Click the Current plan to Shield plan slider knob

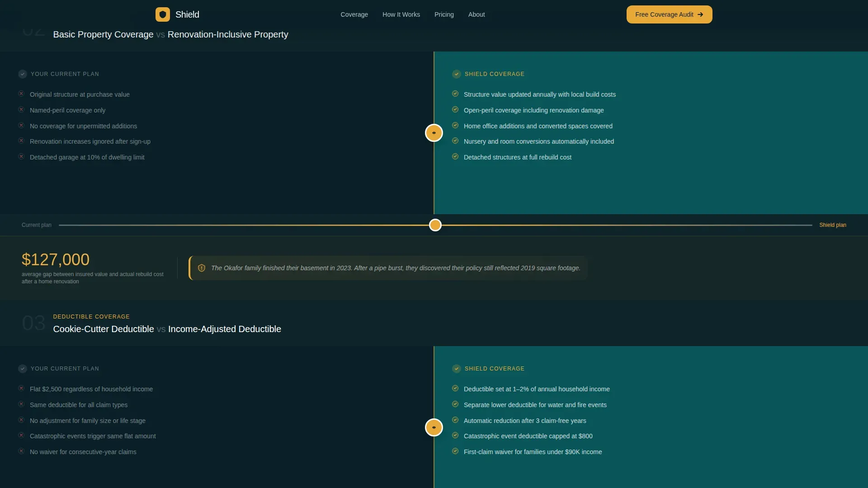[435, 225]
